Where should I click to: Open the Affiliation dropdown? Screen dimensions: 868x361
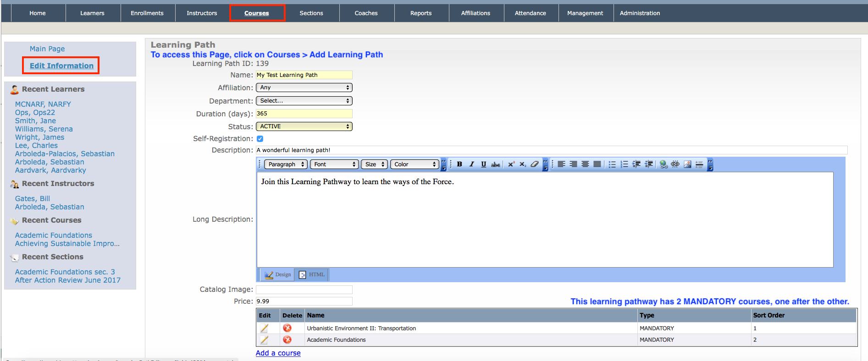coord(304,88)
